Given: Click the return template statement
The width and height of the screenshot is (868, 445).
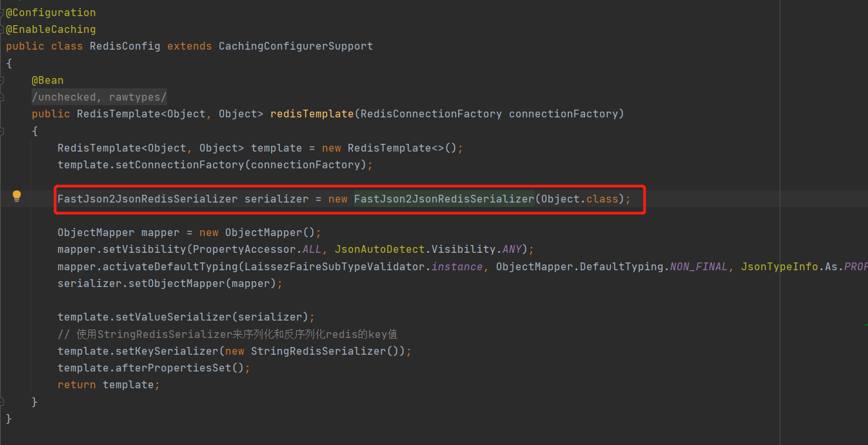Looking at the screenshot, I should [x=106, y=384].
